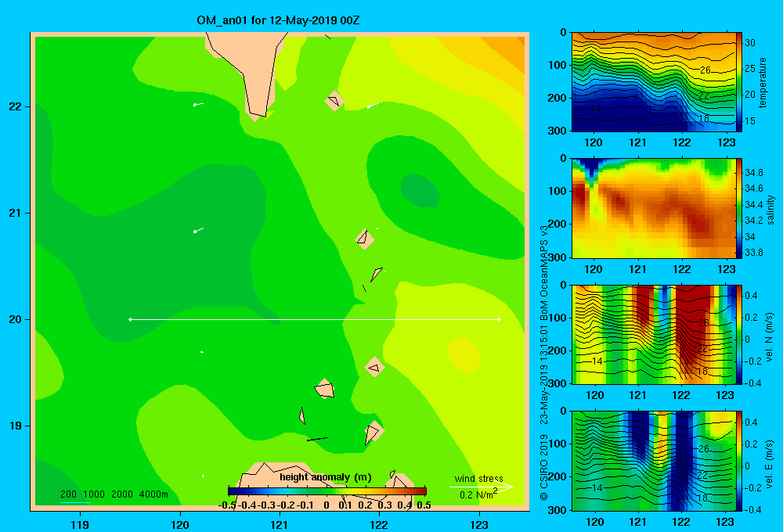The width and height of the screenshot is (783, 532).
Task: Click the west endpoint of the white transect line
Action: tap(130, 319)
